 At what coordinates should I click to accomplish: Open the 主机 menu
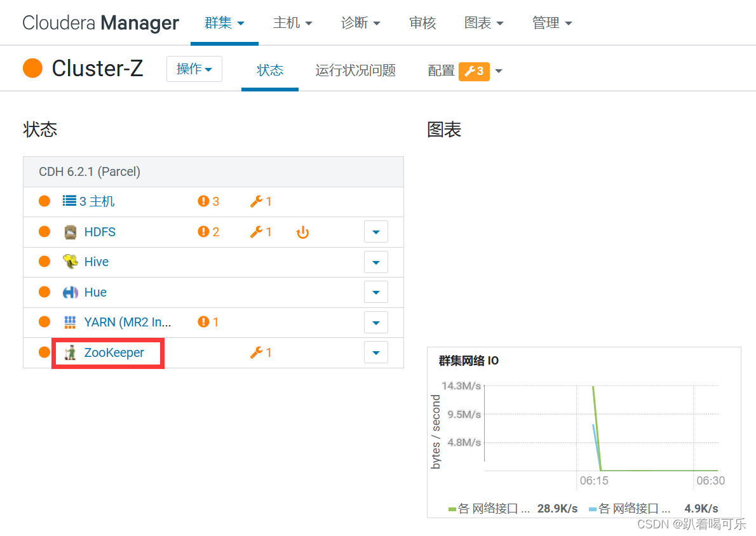click(292, 23)
